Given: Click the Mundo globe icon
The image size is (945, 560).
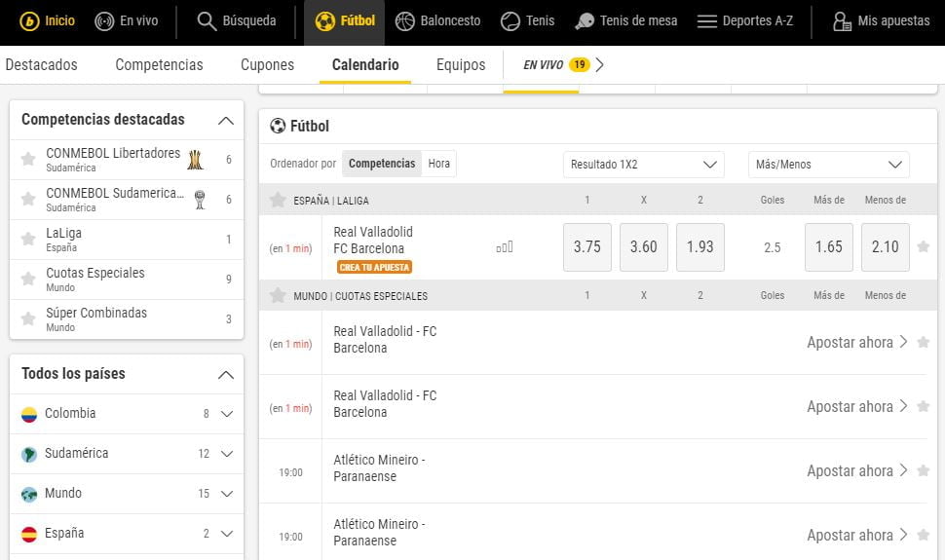Looking at the screenshot, I should coord(29,495).
